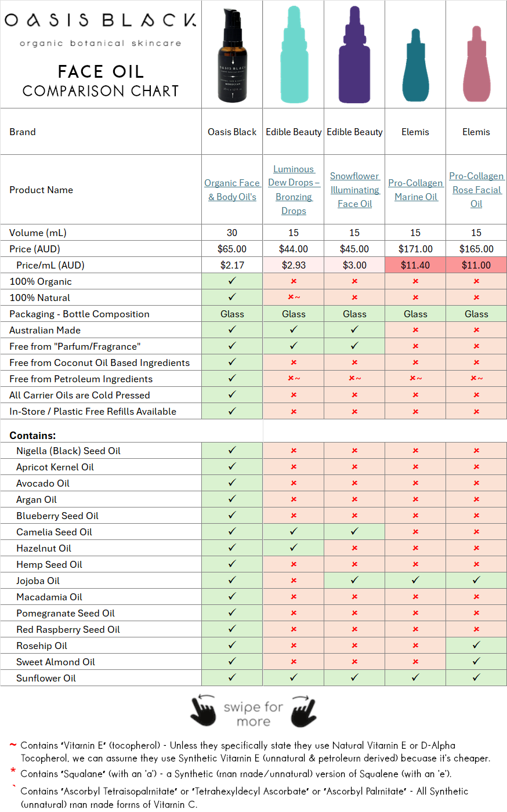Click the $65.00 Oasis Black price cell
The height and width of the screenshot is (812, 507).
pos(231,248)
